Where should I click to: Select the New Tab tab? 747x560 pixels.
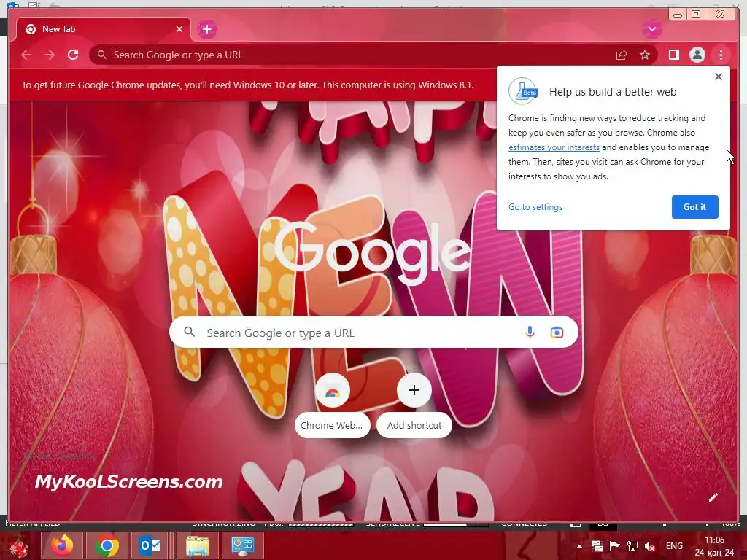102,29
